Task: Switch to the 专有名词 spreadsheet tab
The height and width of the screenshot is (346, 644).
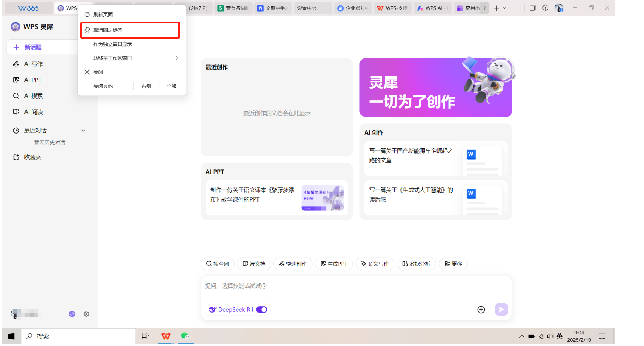Action: coord(233,8)
